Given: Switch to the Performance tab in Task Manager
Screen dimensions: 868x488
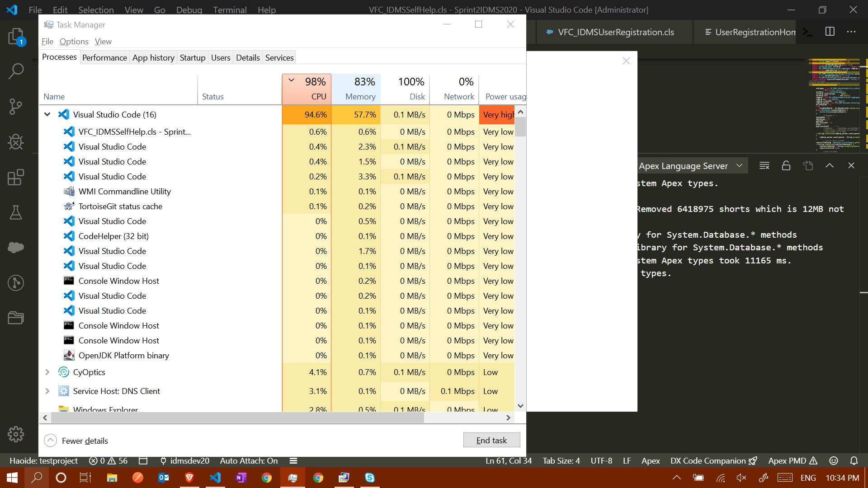Looking at the screenshot, I should 104,57.
